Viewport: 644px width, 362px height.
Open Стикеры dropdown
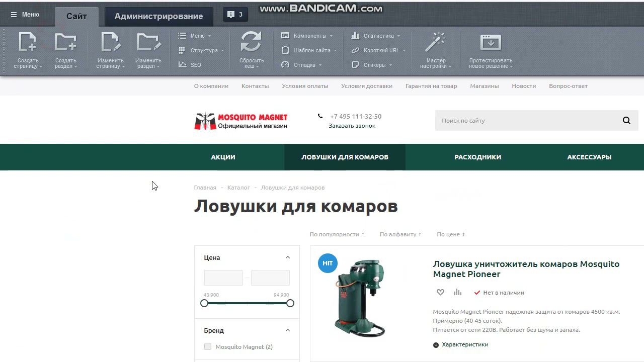[x=372, y=65]
